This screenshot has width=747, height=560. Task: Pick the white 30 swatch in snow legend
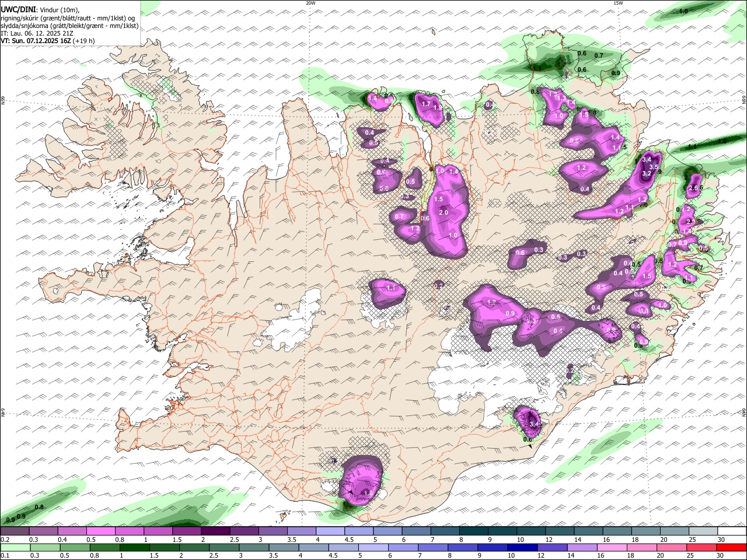732,531
